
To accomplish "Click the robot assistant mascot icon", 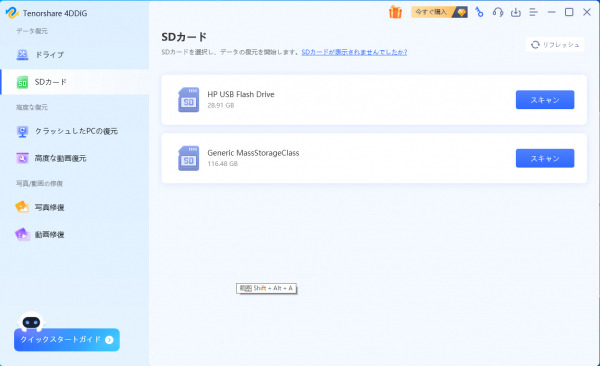I will pyautogui.click(x=31, y=322).
